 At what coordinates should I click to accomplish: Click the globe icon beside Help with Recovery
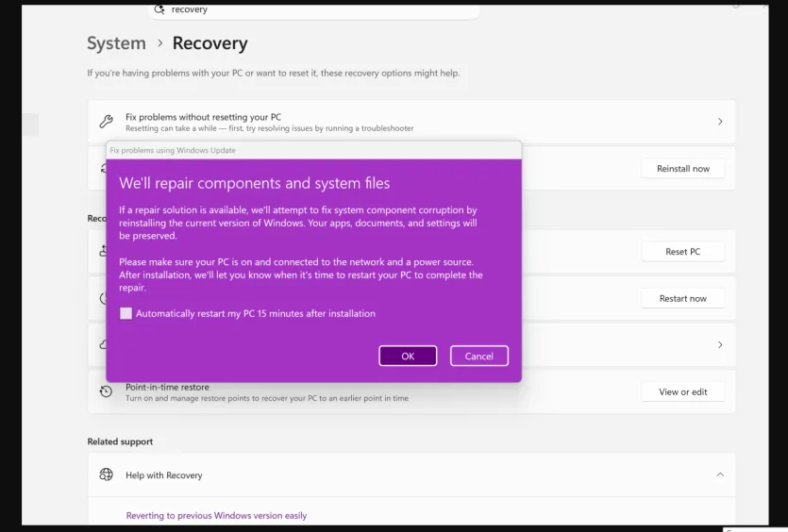click(106, 474)
